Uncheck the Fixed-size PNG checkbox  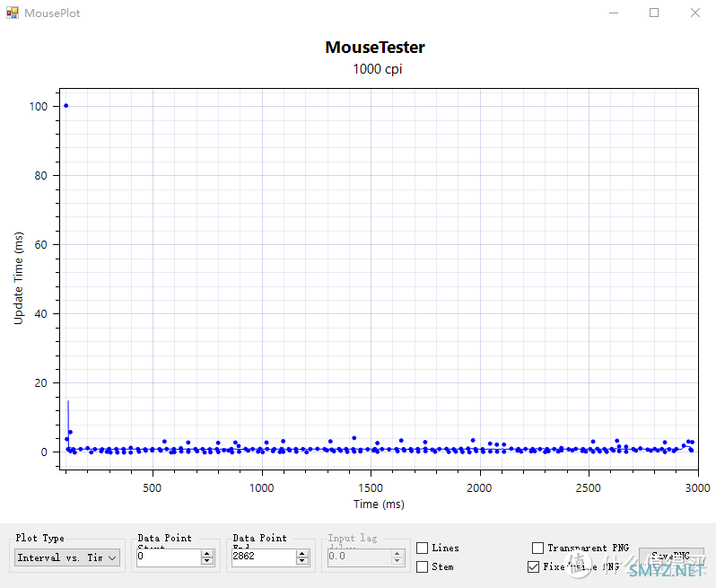pos(534,567)
